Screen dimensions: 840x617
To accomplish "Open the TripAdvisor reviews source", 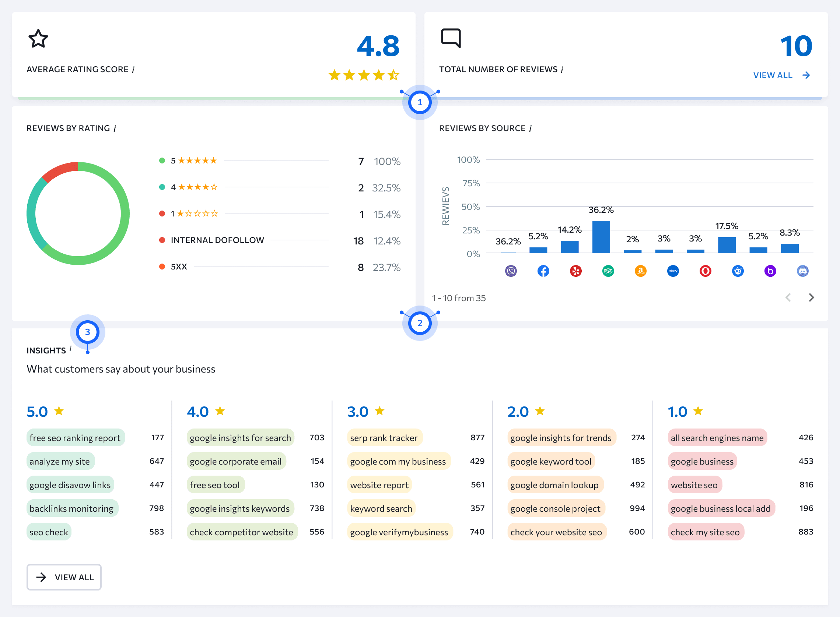I will 608,271.
